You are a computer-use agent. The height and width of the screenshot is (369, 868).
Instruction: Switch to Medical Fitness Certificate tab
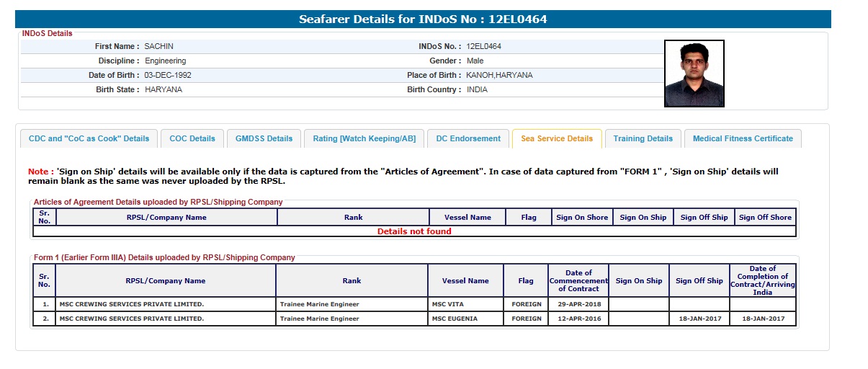pyautogui.click(x=743, y=138)
